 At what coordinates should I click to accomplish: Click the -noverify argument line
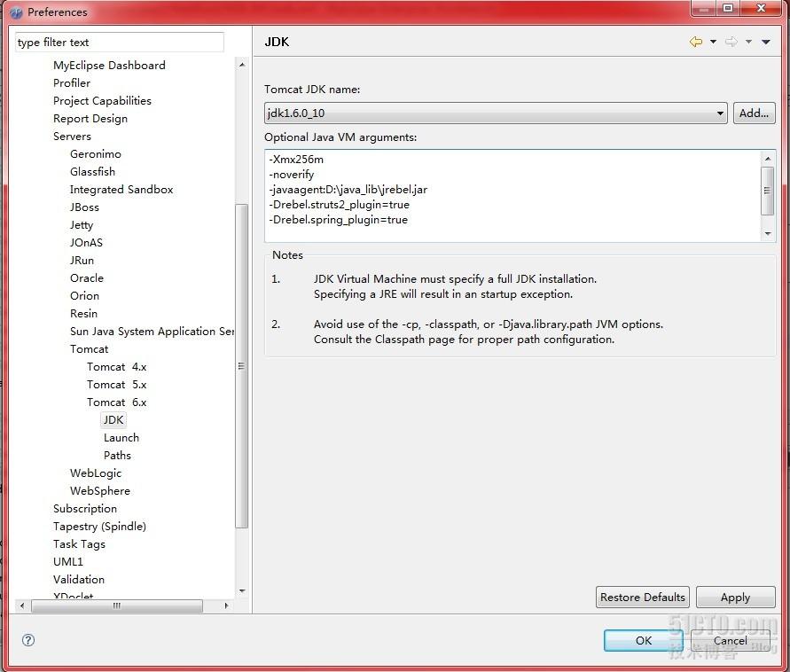291,175
